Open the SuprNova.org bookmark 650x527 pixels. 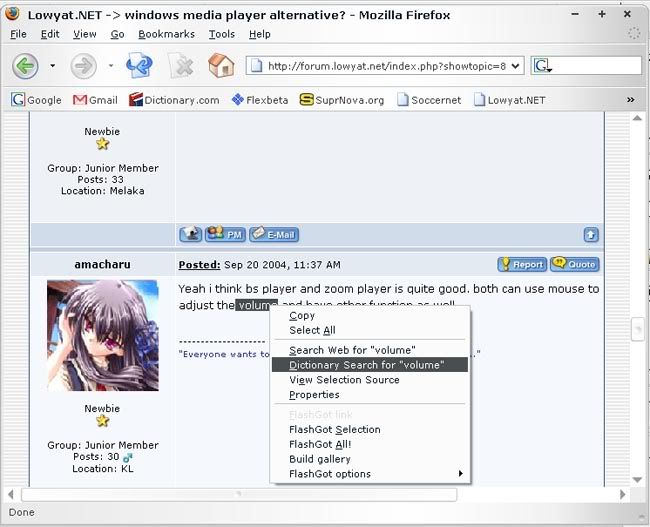tap(342, 100)
